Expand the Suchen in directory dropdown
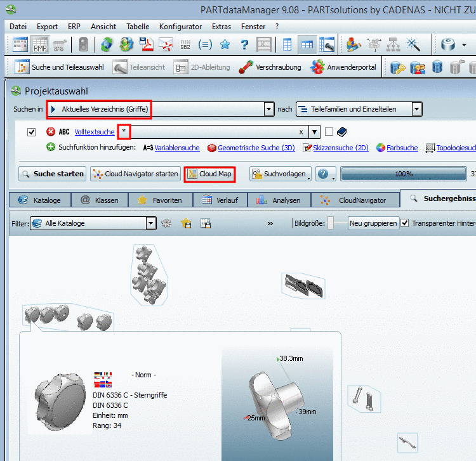 click(268, 109)
